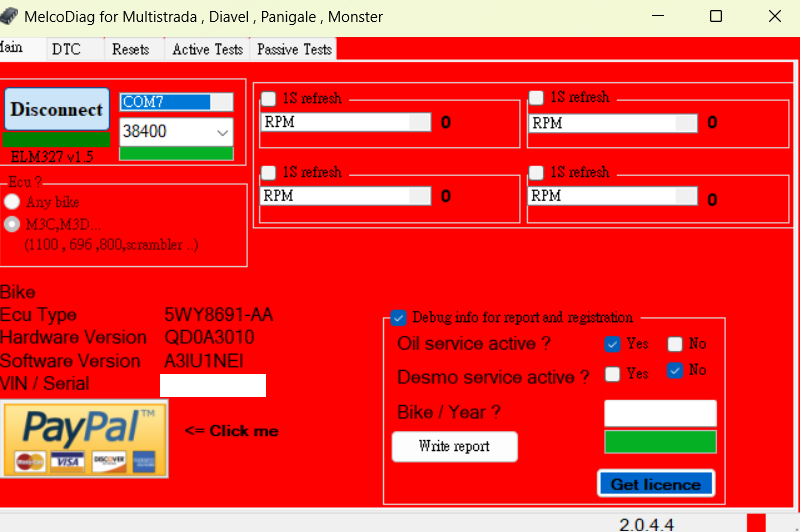Image resolution: width=800 pixels, height=532 pixels.
Task: Open the COM7 port dropdown
Action: pos(176,102)
